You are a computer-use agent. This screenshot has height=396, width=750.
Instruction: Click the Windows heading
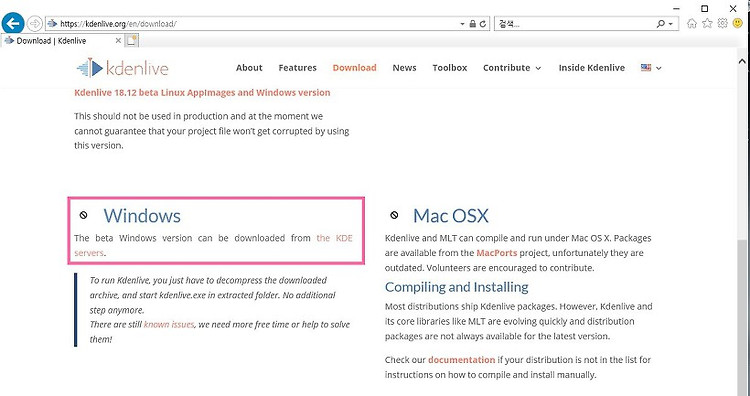point(142,216)
